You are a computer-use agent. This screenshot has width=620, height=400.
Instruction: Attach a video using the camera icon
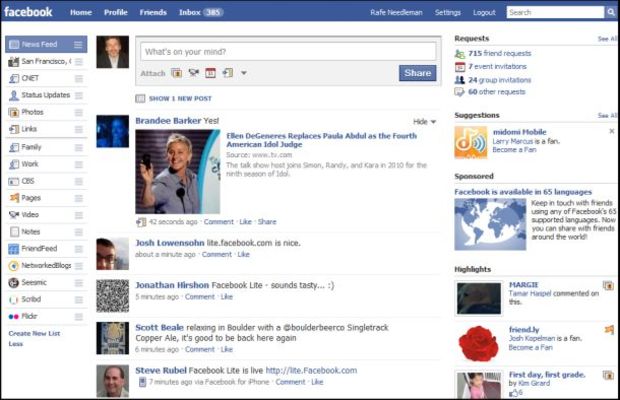[193, 73]
